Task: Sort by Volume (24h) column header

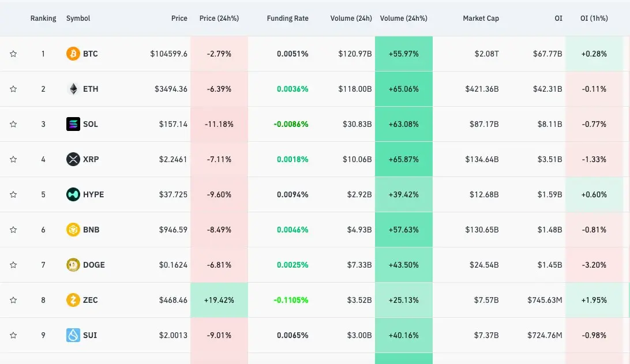Action: 351,18
